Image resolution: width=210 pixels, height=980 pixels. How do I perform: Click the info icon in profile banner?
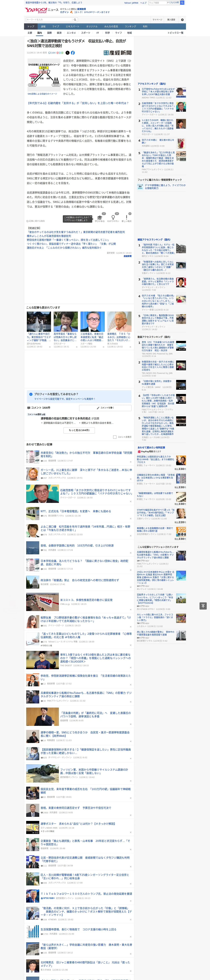(x=31, y=394)
